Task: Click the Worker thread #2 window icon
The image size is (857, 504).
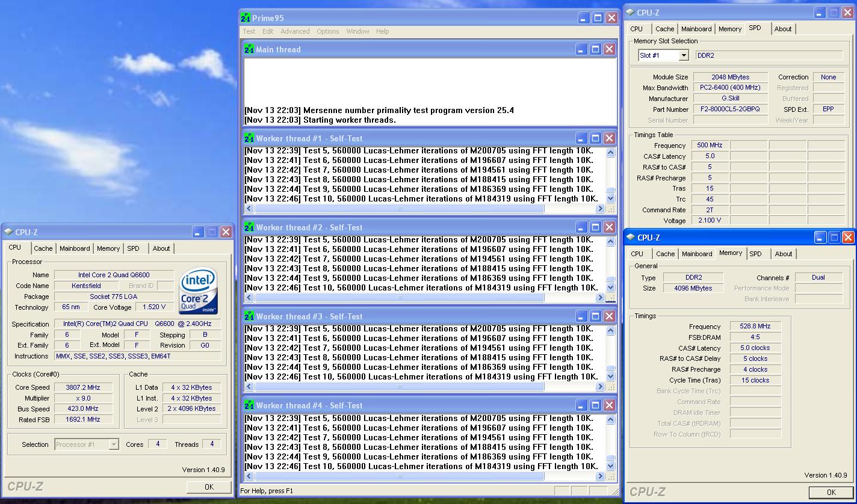Action: (249, 227)
